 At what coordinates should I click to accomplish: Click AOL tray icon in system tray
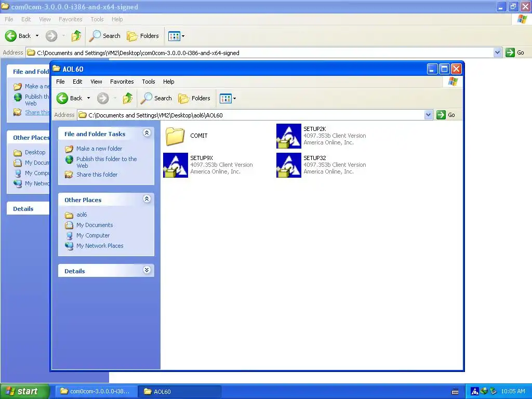point(475,392)
